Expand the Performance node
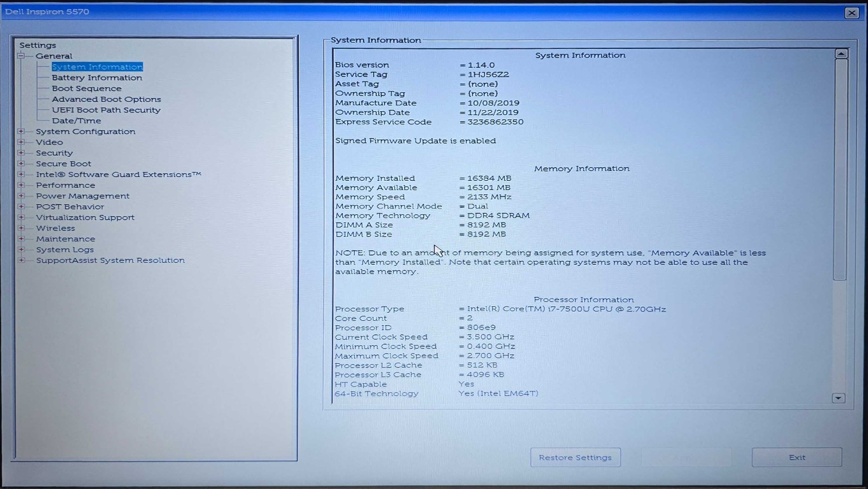 click(x=21, y=185)
